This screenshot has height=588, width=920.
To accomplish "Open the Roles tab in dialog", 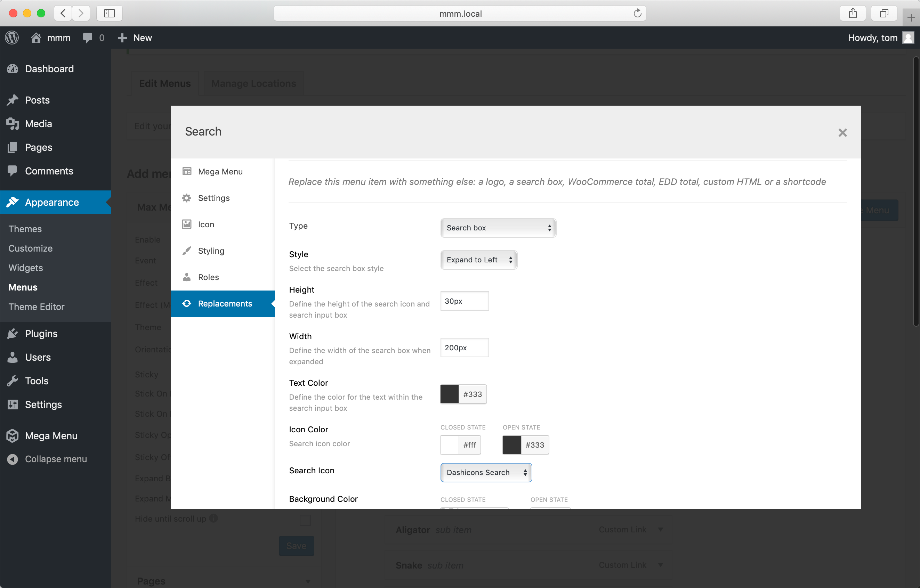I will point(208,277).
